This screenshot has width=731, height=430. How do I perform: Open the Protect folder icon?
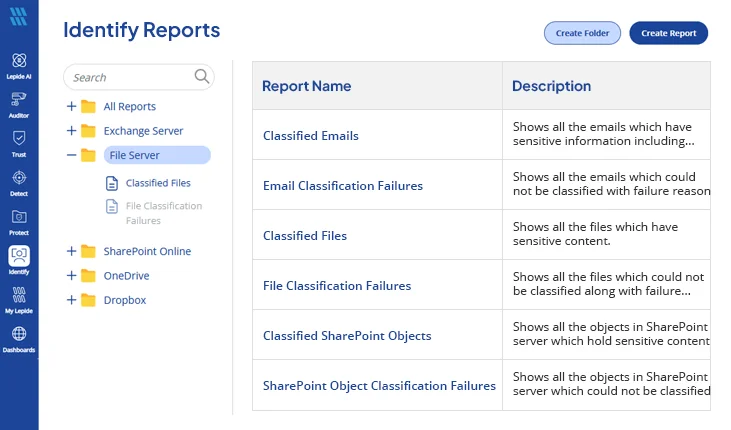19,217
